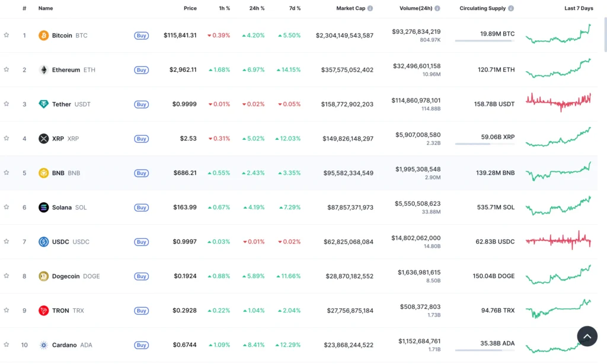This screenshot has width=607, height=364.
Task: Click the Bitcoin coin logo
Action: (43, 36)
